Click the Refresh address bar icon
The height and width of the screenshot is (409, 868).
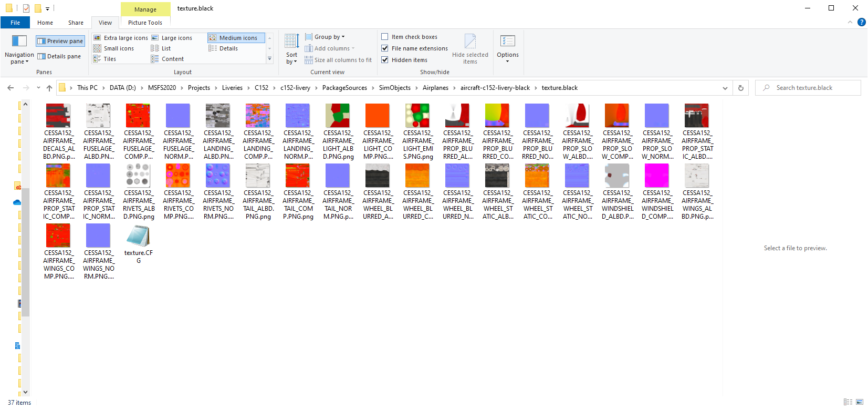click(x=740, y=88)
